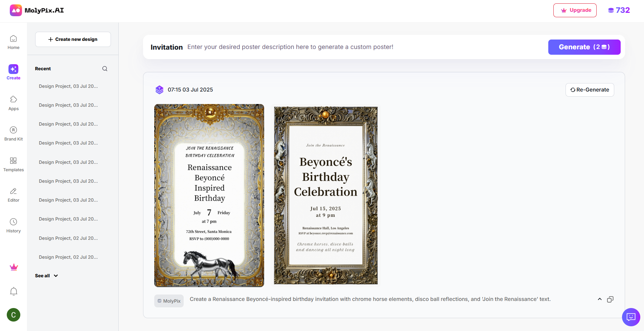Open the Editor sidebar item
The height and width of the screenshot is (331, 644).
14,195
